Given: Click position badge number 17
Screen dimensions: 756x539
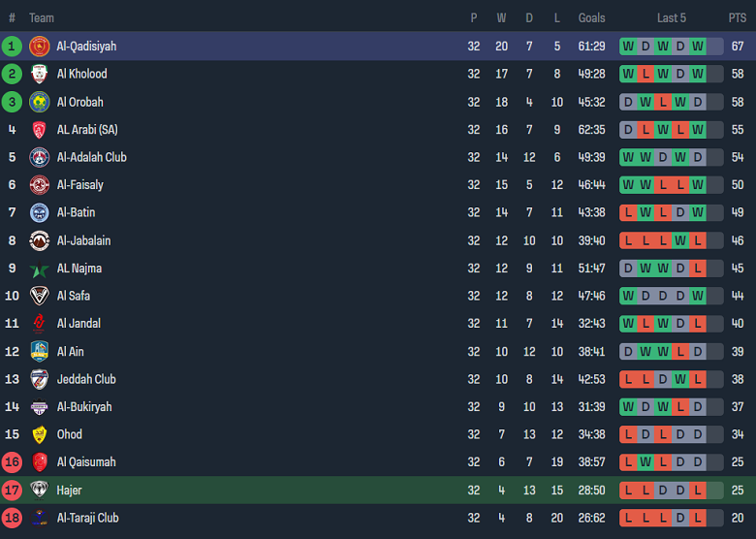Looking at the screenshot, I should click(13, 491).
